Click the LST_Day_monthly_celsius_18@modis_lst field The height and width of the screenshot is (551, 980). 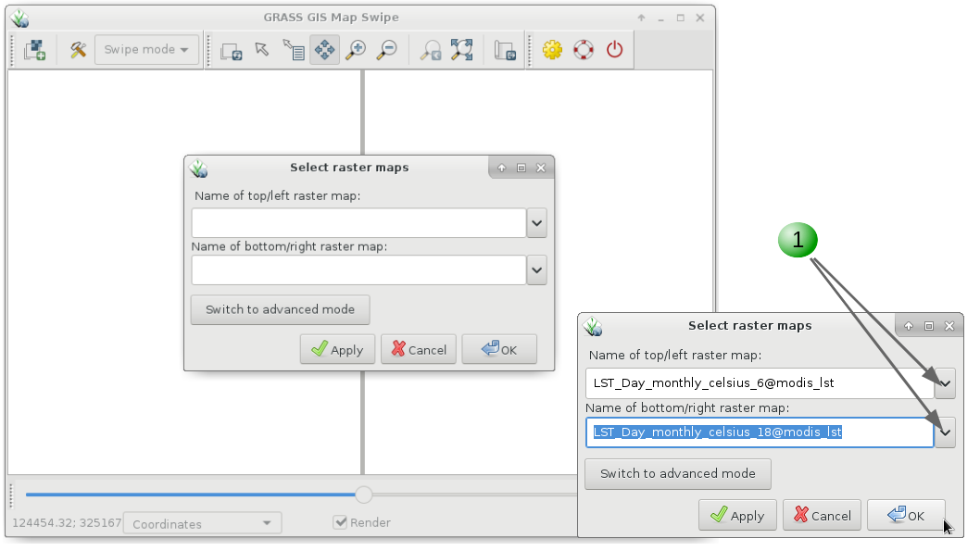(760, 432)
